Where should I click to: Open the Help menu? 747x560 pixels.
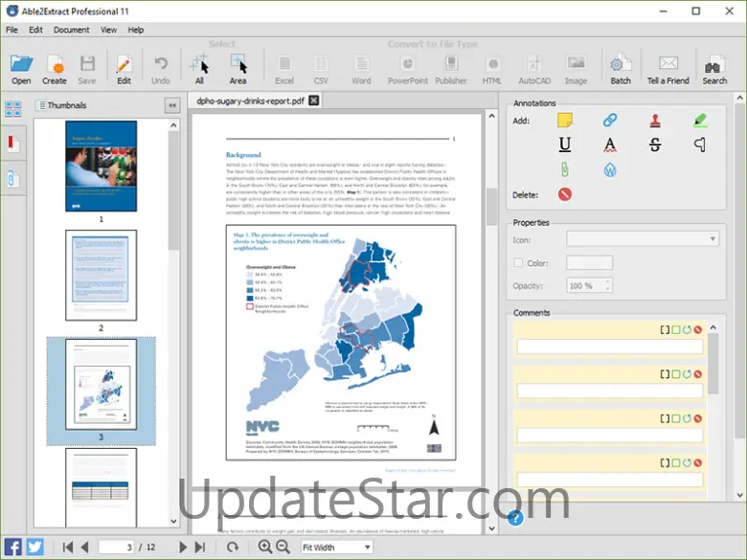(136, 30)
